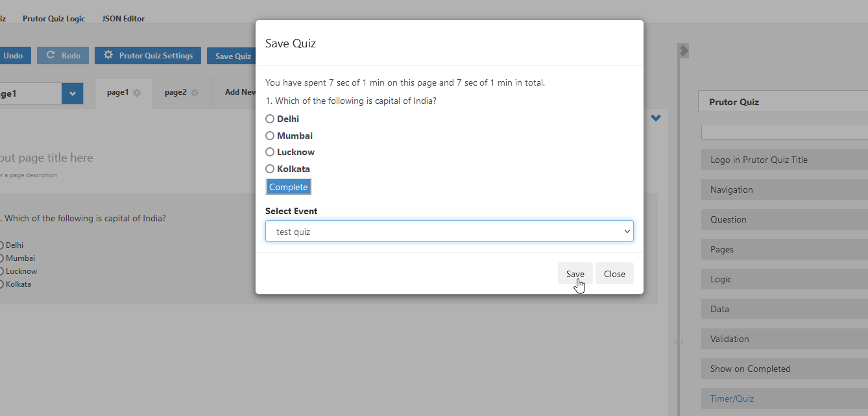The height and width of the screenshot is (416, 868).
Task: Expand the Logo in Prutor Quiz Title section
Action: [x=784, y=160]
